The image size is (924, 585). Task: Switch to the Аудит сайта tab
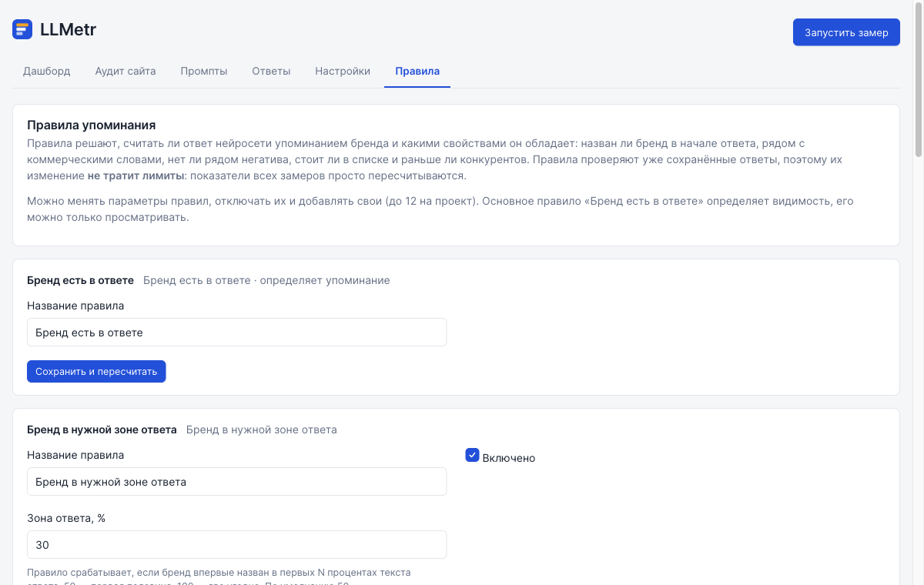[x=126, y=72]
